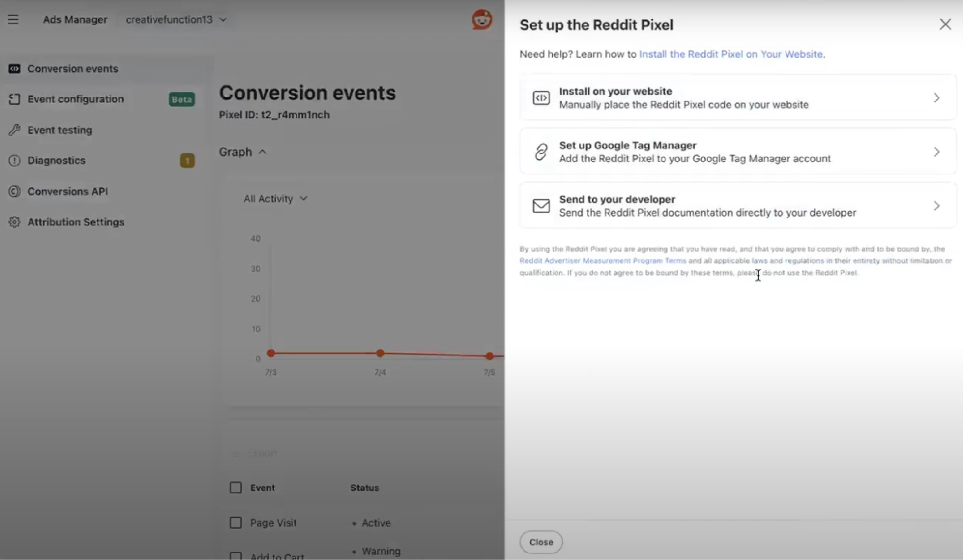Viewport: 963px width, 560px height.
Task: Collapse the Graph section
Action: [263, 151]
